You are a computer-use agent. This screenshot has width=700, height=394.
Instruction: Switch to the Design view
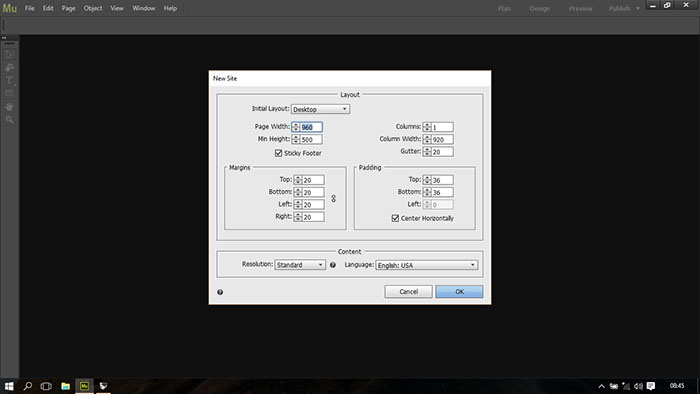point(540,8)
